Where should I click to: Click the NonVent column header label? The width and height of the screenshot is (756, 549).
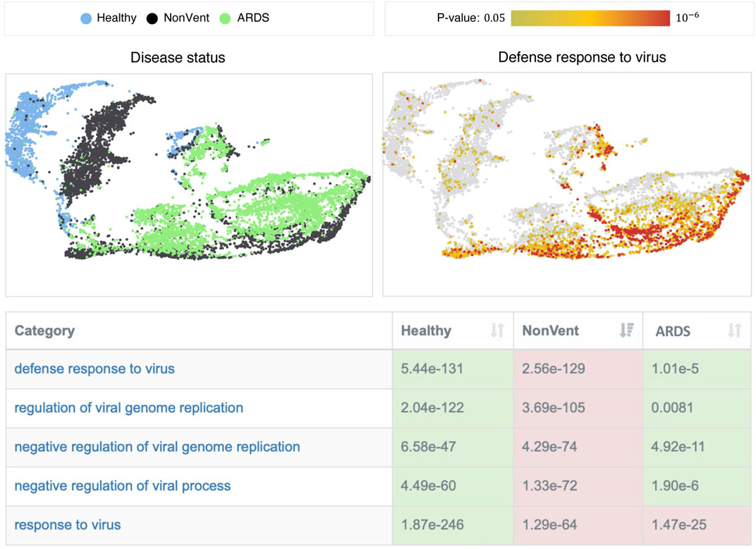(x=551, y=331)
